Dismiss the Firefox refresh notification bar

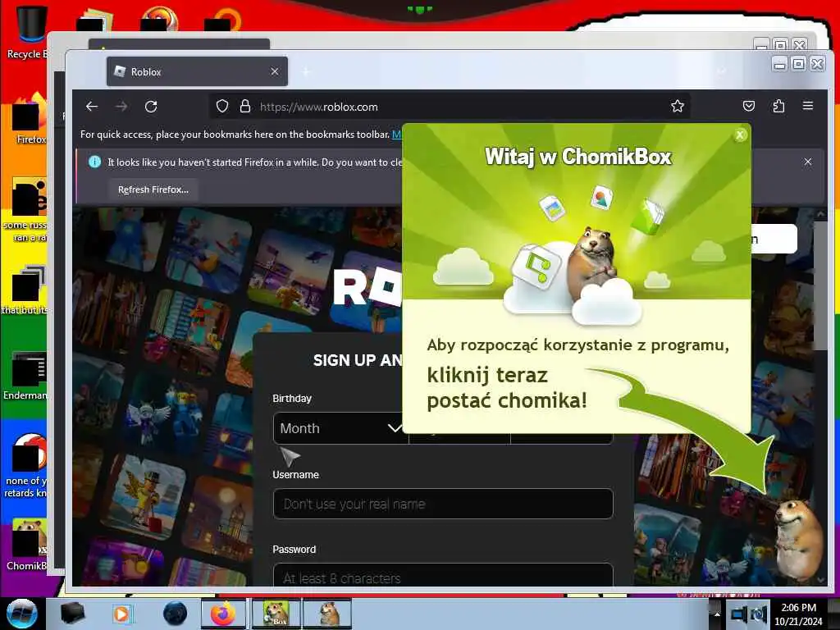click(808, 162)
